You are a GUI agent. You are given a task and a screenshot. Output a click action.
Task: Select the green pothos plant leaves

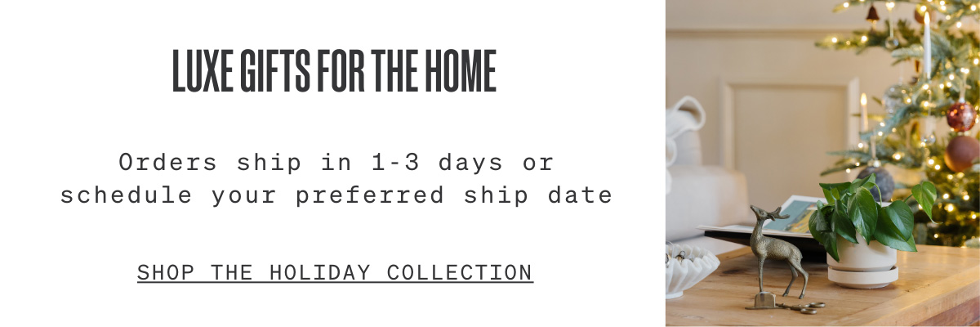tap(870, 214)
